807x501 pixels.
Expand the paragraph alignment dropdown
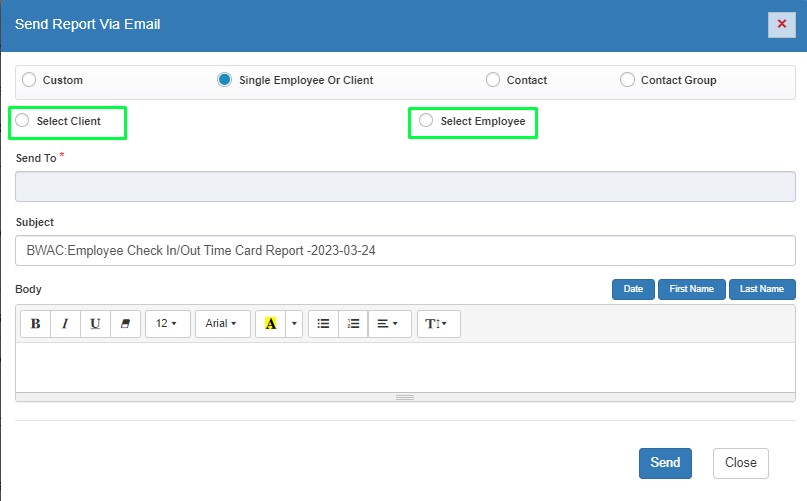(x=389, y=324)
